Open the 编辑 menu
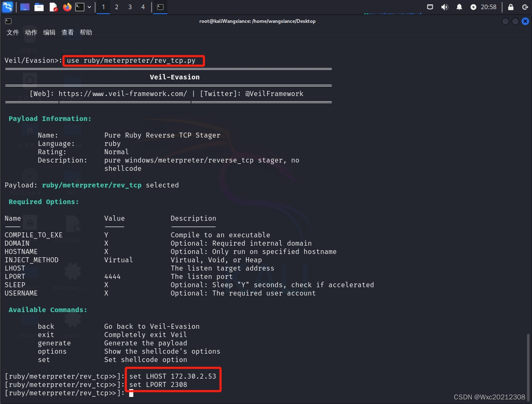This screenshot has width=532, height=404. [49, 32]
